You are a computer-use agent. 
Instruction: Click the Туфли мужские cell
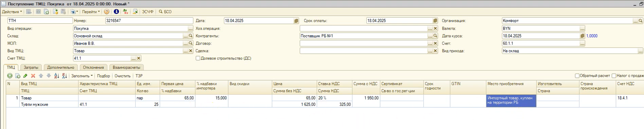click(49, 105)
